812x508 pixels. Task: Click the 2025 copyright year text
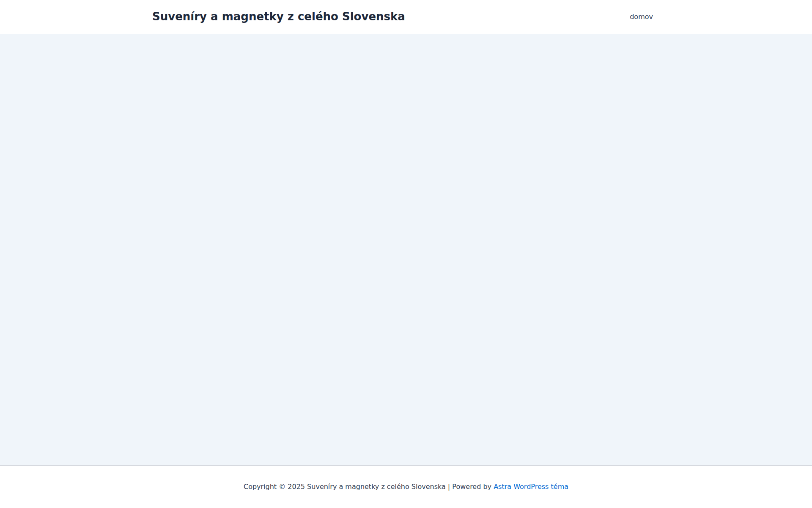click(x=296, y=486)
